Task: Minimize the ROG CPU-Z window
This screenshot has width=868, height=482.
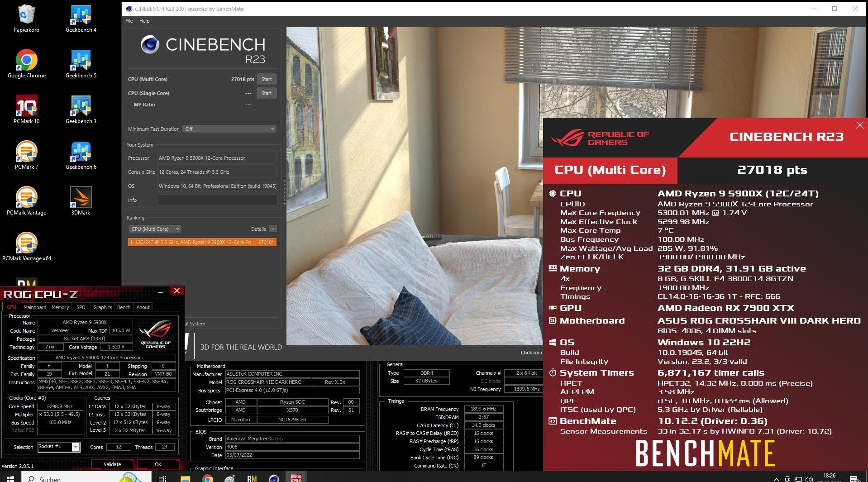Action: pyautogui.click(x=161, y=292)
